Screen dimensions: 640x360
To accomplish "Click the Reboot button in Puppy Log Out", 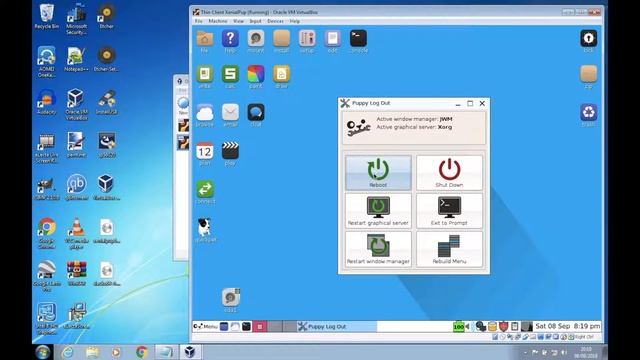I will (378, 173).
